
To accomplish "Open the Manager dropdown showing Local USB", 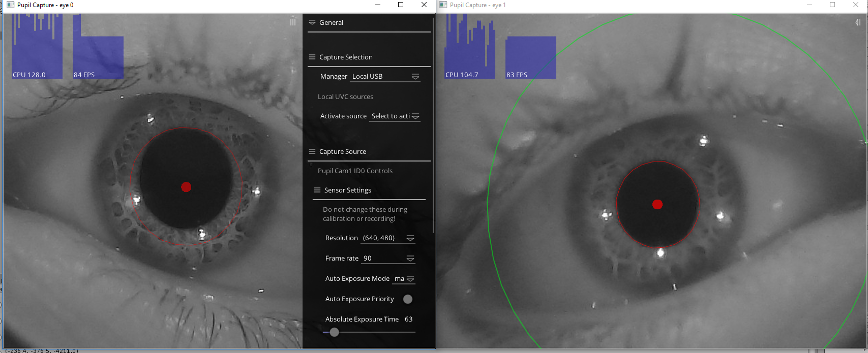I will [385, 76].
